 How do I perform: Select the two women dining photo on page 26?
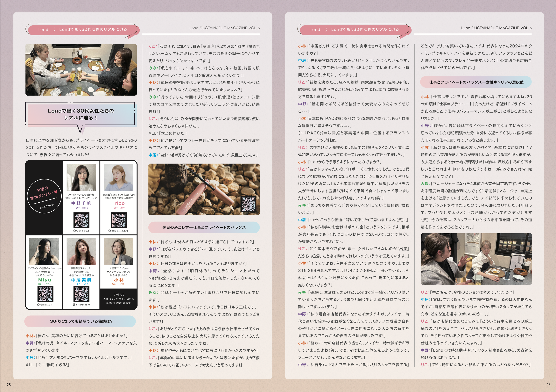(476, 259)
